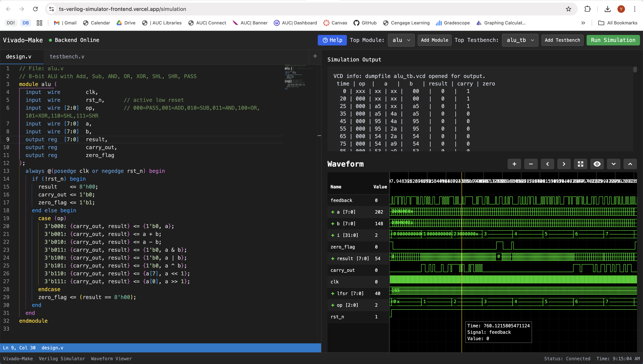
Task: Move signal down with chevron-down button
Action: 613,164
